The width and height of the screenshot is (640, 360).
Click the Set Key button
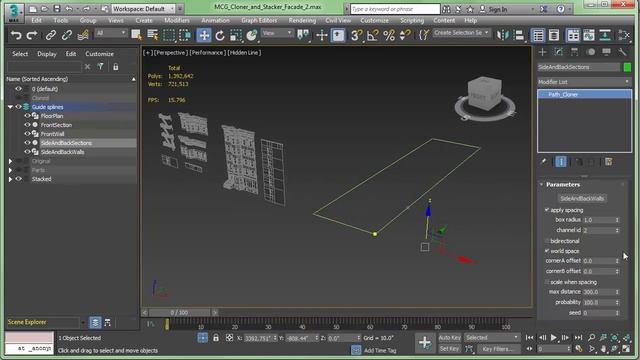449,349
